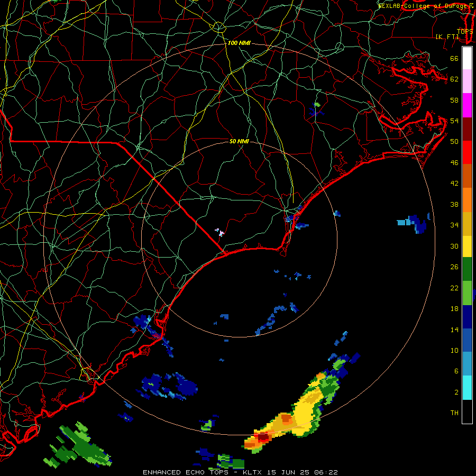Image resolution: width=476 pixels, height=476 pixels.
Task: Click the light green 26 kft swatch
Action: (x=467, y=293)
